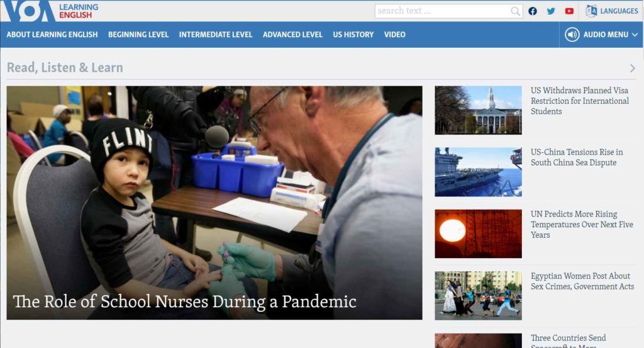Open VOA Twitter page icon
The height and width of the screenshot is (348, 644).
pyautogui.click(x=551, y=11)
